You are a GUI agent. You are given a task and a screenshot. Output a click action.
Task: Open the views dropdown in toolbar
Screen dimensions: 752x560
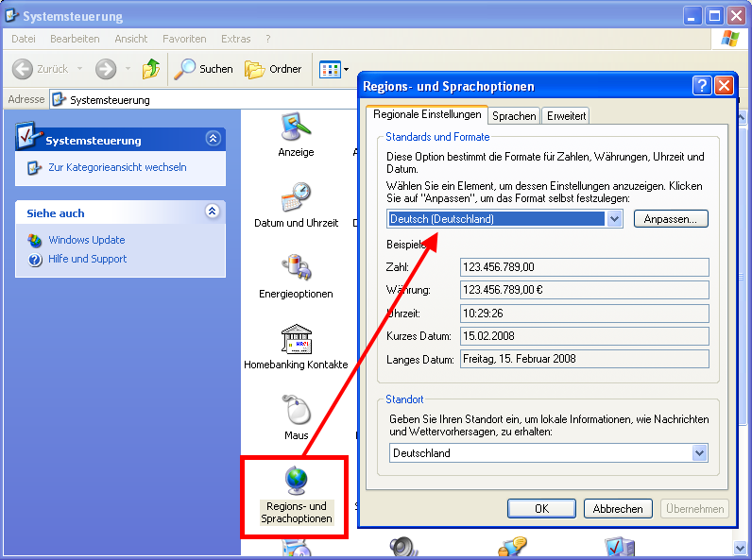tap(334, 69)
